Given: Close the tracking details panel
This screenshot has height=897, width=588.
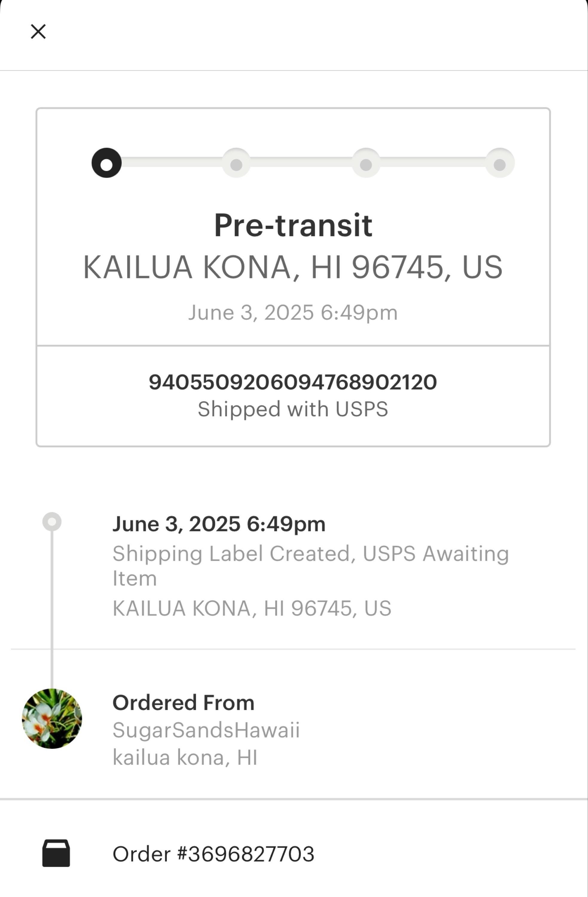Looking at the screenshot, I should (38, 32).
